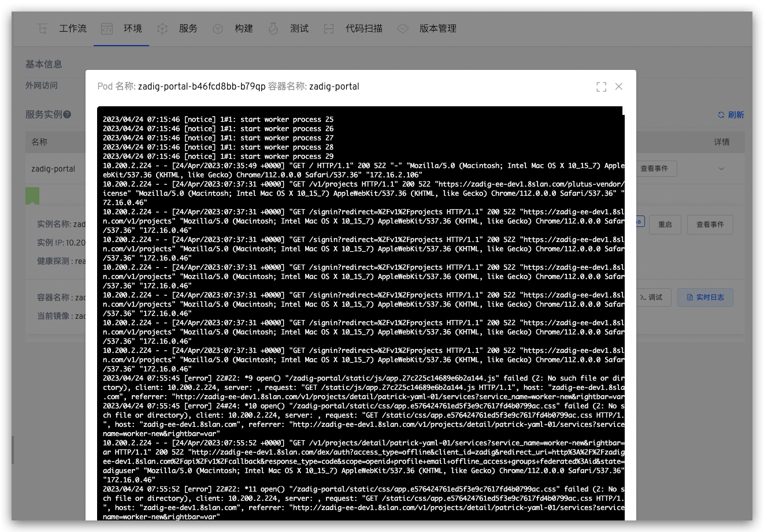Click the 服务 cube icon
Viewport: 764px width, 532px height.
tap(162, 28)
